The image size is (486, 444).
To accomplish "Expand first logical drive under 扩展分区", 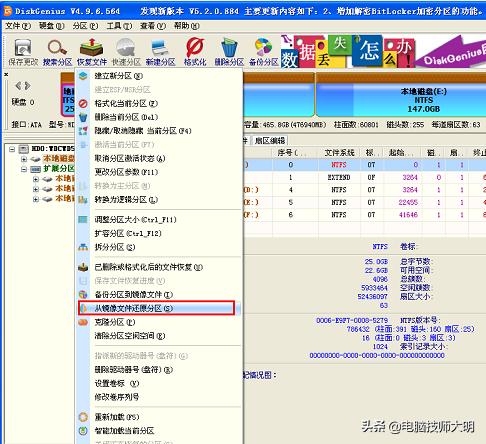I will click(36, 179).
